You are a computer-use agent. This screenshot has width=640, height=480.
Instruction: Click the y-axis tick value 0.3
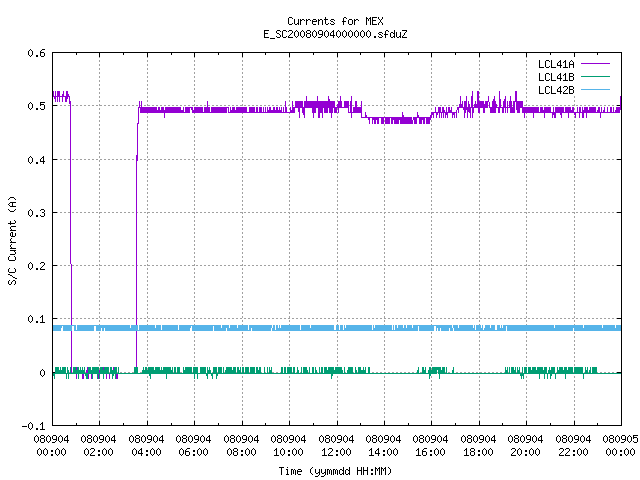pyautogui.click(x=36, y=213)
